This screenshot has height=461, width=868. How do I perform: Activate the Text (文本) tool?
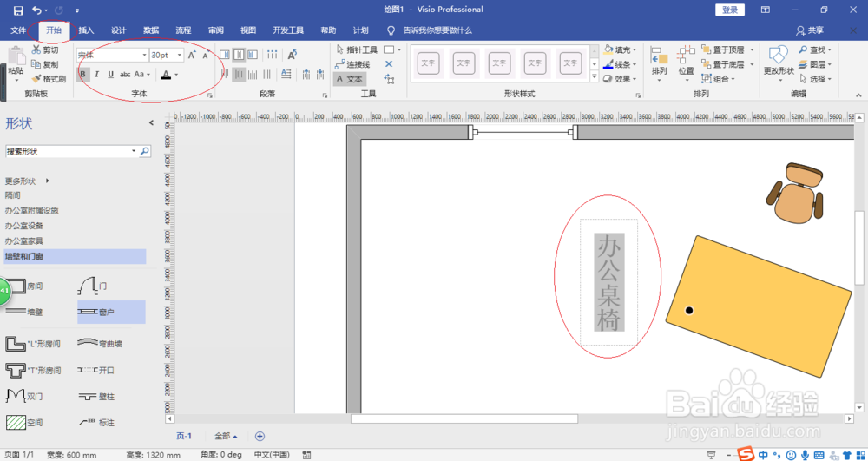pos(349,79)
